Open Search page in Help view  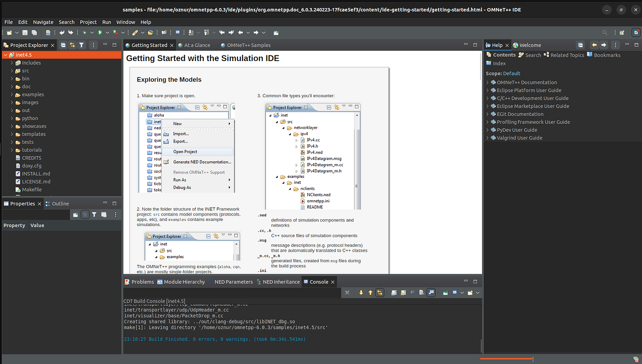click(530, 55)
